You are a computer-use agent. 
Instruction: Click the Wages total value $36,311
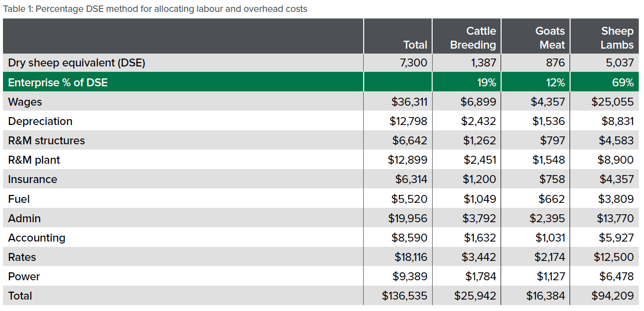point(409,102)
